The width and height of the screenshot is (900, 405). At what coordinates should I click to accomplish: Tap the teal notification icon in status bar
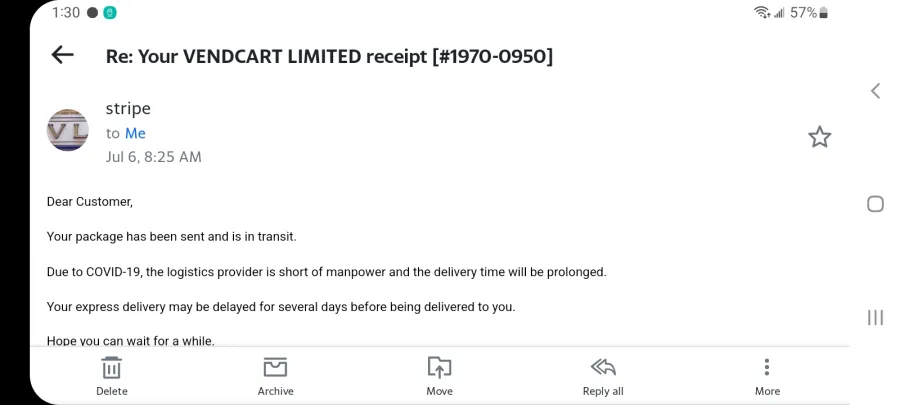pyautogui.click(x=110, y=13)
